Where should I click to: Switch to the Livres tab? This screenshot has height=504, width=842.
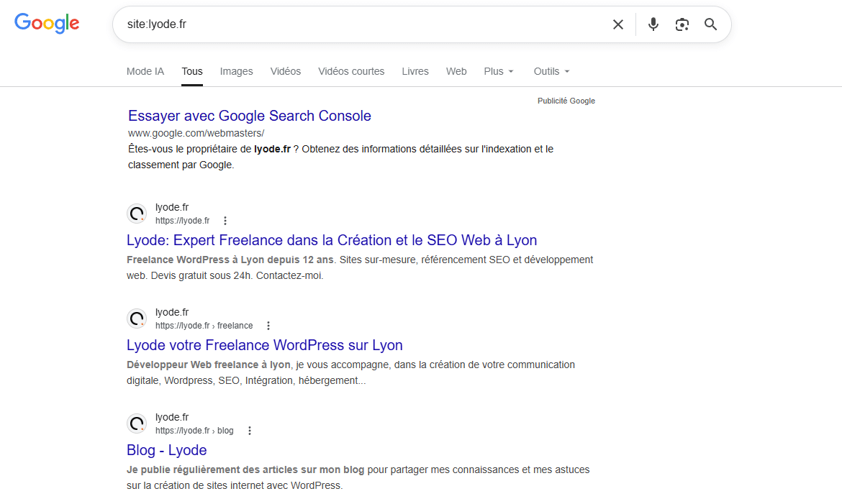[415, 71]
